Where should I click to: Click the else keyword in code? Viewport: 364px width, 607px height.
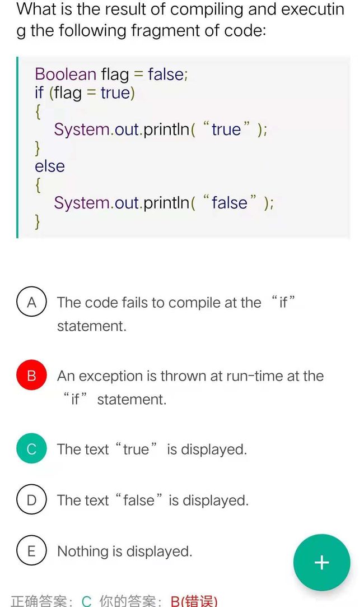point(49,166)
